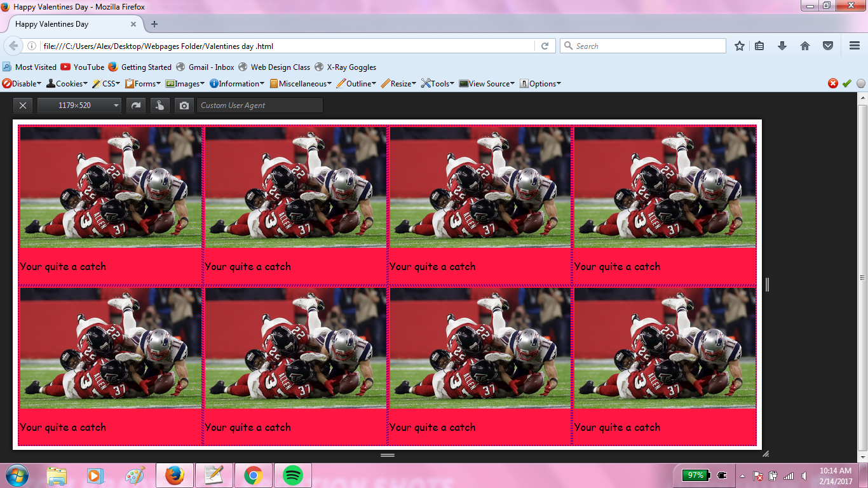Focus the Firefox Search box

click(x=643, y=46)
